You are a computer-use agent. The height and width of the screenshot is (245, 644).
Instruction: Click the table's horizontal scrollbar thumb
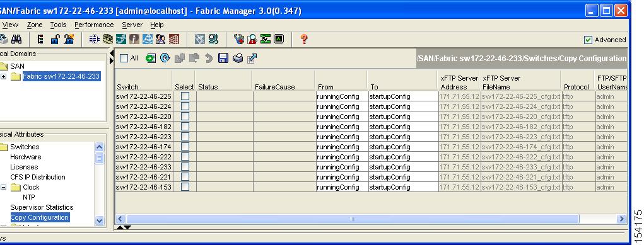pos(353,219)
